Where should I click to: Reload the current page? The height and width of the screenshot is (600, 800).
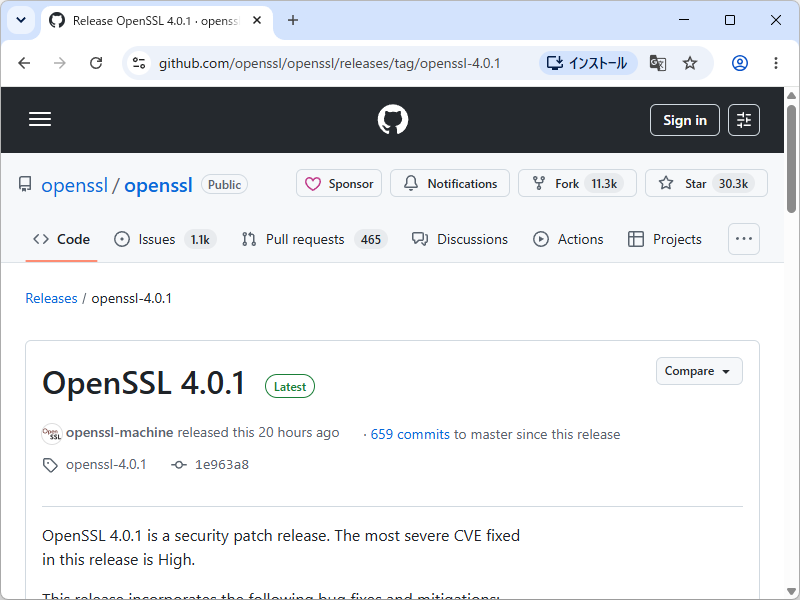(96, 63)
